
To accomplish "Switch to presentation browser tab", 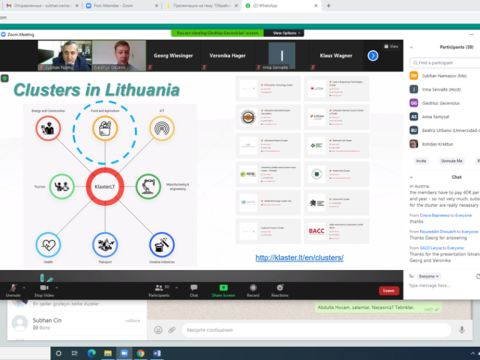I will [202, 6].
